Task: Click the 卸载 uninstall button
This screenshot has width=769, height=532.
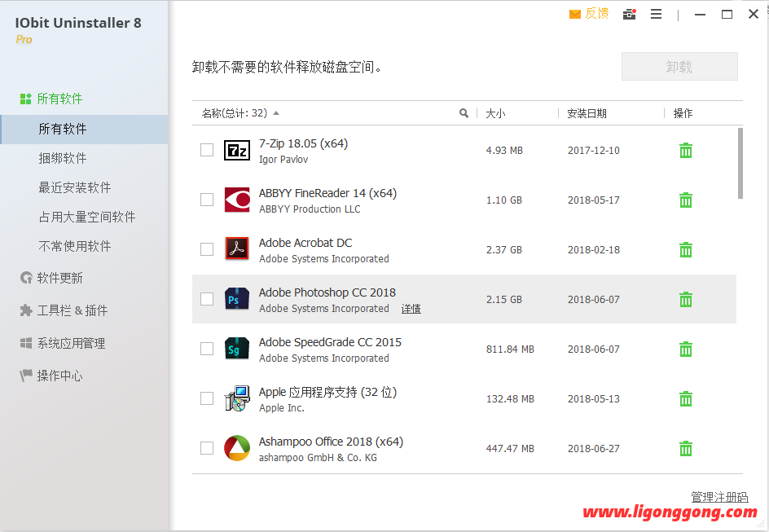Action: click(679, 66)
